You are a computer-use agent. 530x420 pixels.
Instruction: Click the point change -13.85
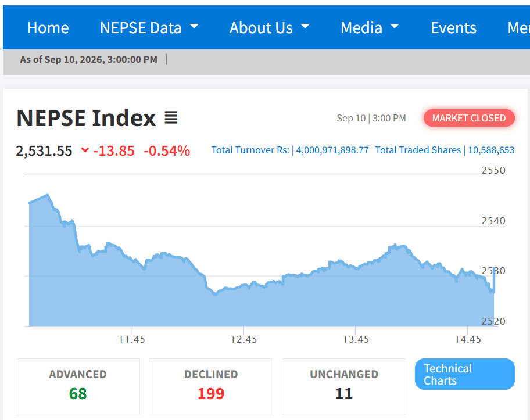(114, 150)
